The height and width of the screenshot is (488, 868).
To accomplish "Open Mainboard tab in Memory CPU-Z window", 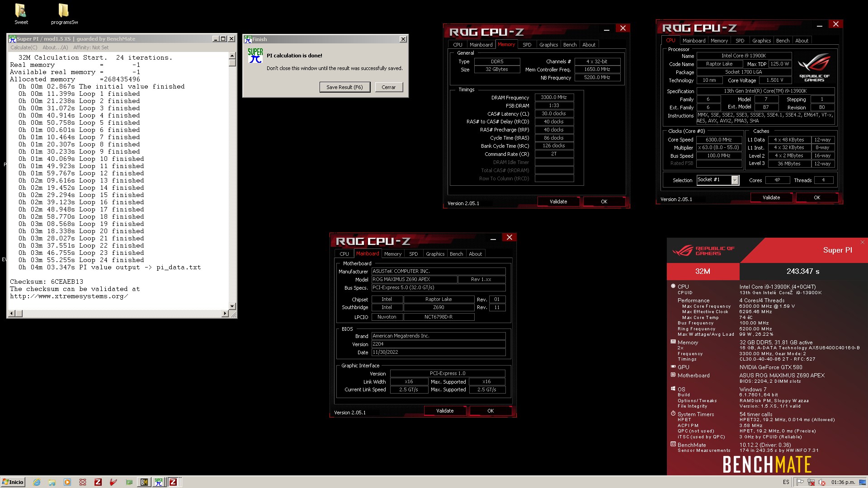I will pyautogui.click(x=481, y=45).
